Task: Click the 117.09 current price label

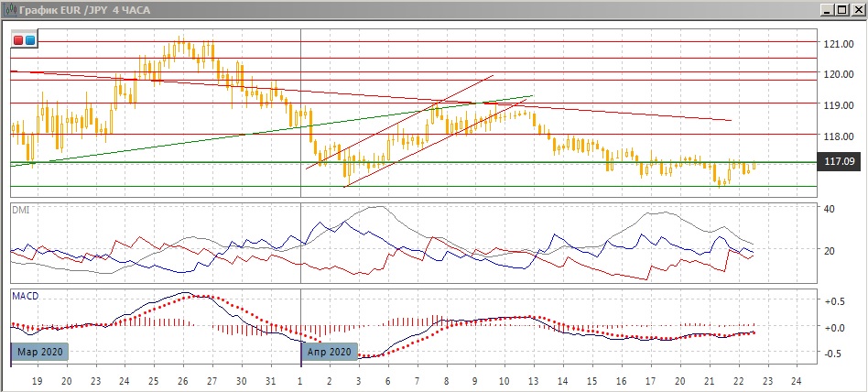Action: tap(840, 162)
